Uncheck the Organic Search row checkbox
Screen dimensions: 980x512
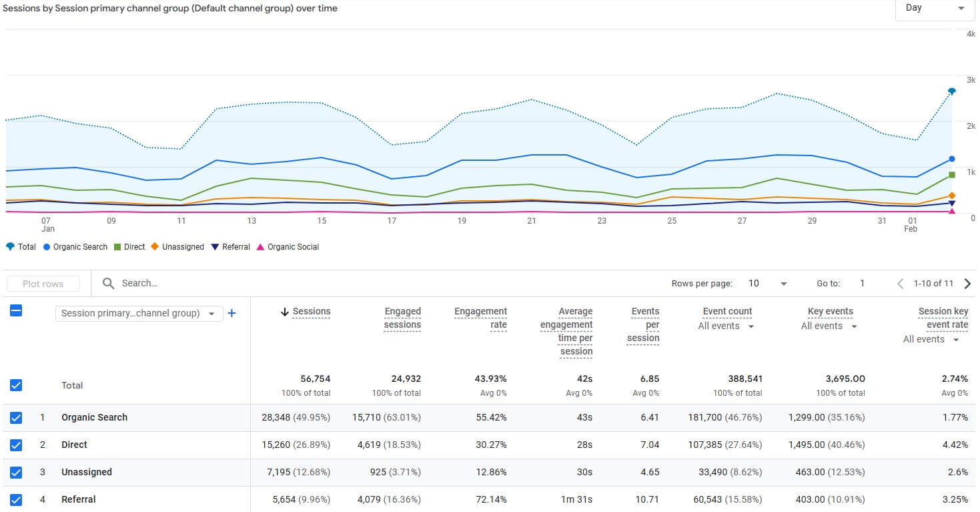(x=15, y=417)
